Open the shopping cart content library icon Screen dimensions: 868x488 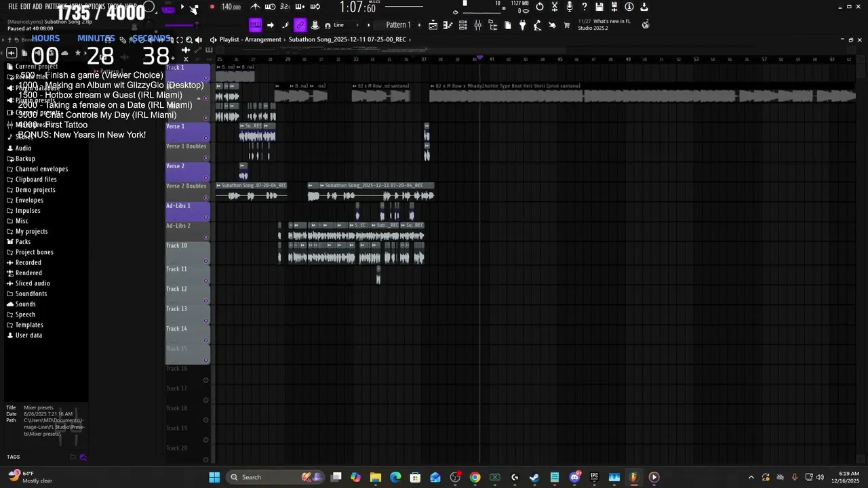567,25
